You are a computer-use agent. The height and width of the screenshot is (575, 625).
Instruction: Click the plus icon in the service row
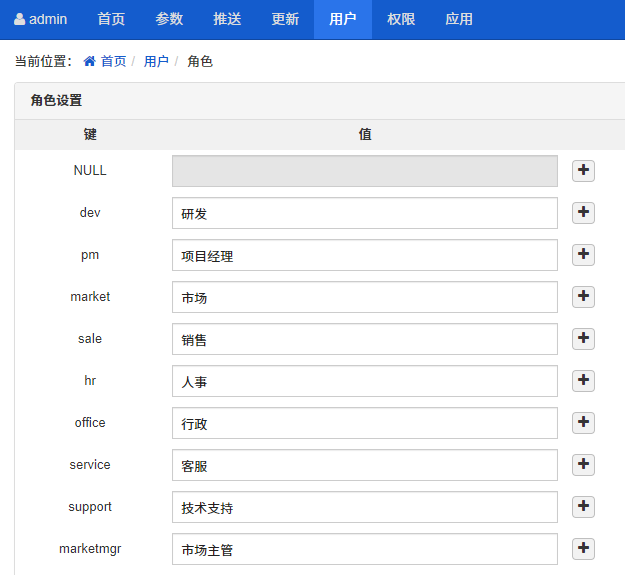(x=583, y=465)
